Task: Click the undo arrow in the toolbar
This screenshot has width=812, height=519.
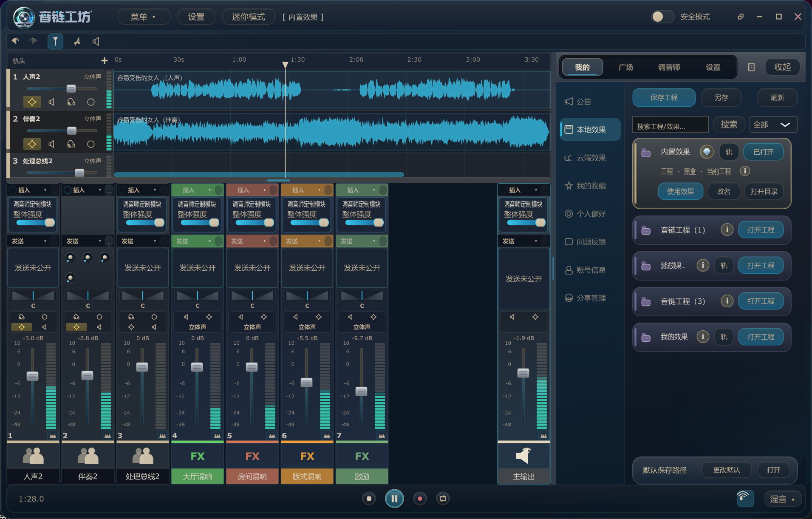Action: tap(15, 41)
